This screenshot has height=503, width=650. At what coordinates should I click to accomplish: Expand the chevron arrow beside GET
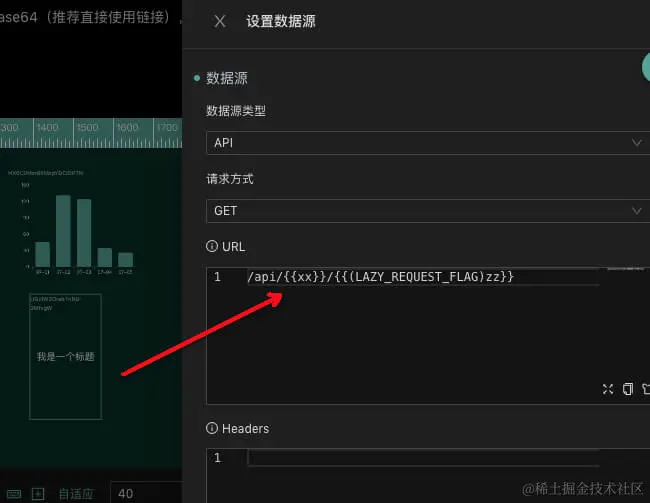pyautogui.click(x=636, y=211)
